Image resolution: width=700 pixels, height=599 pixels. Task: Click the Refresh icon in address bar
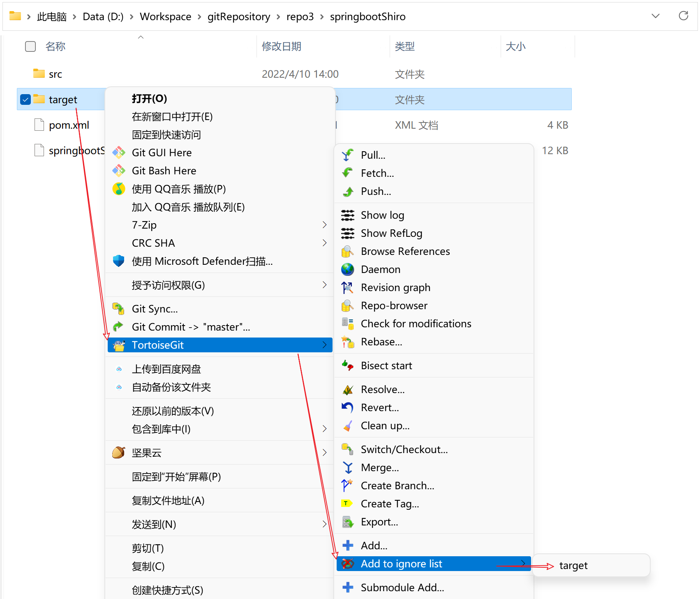pyautogui.click(x=683, y=16)
